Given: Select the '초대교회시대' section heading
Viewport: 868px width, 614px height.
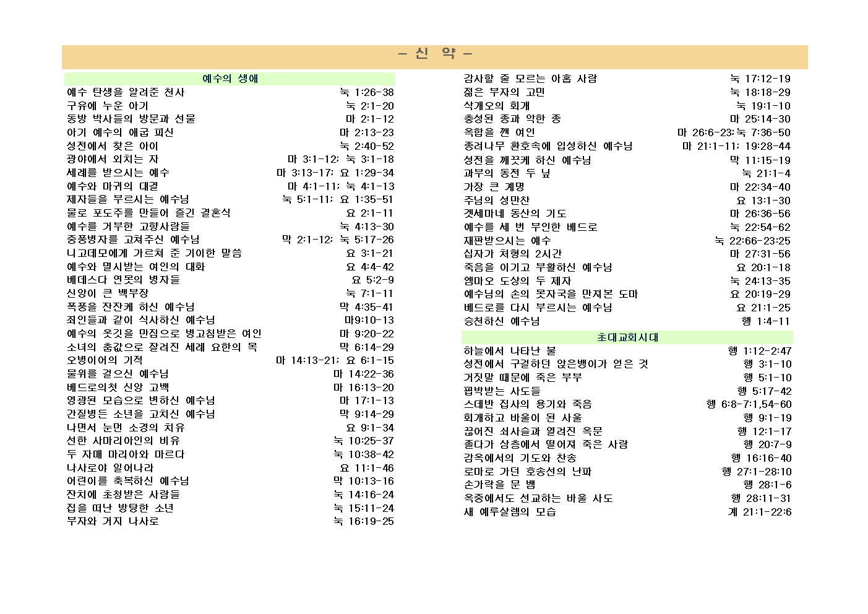Looking at the screenshot, I should pos(627,337).
